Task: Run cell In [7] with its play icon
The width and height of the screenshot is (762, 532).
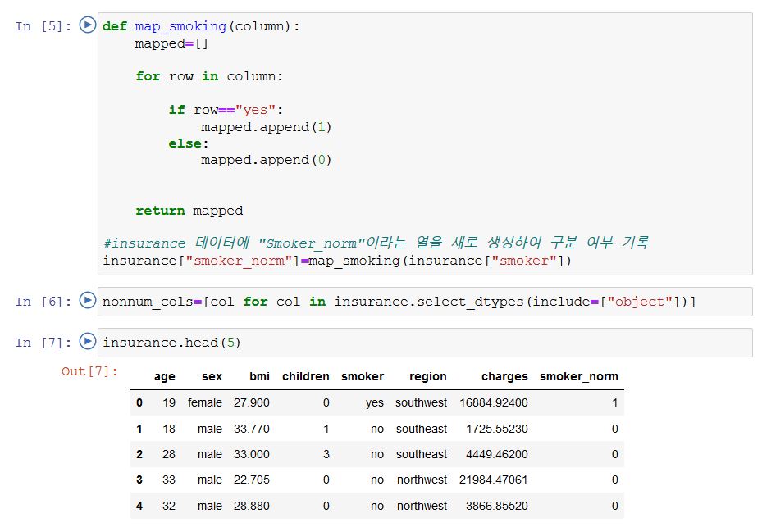Action: [x=88, y=341]
